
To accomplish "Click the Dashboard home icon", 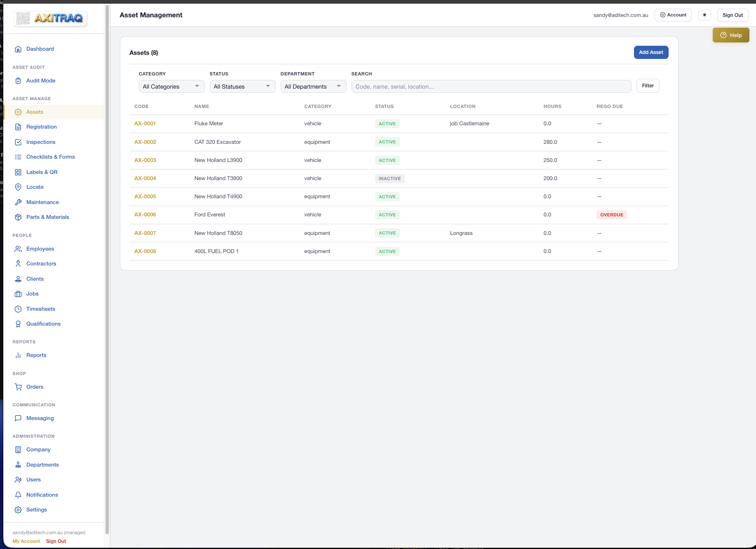I will point(18,49).
